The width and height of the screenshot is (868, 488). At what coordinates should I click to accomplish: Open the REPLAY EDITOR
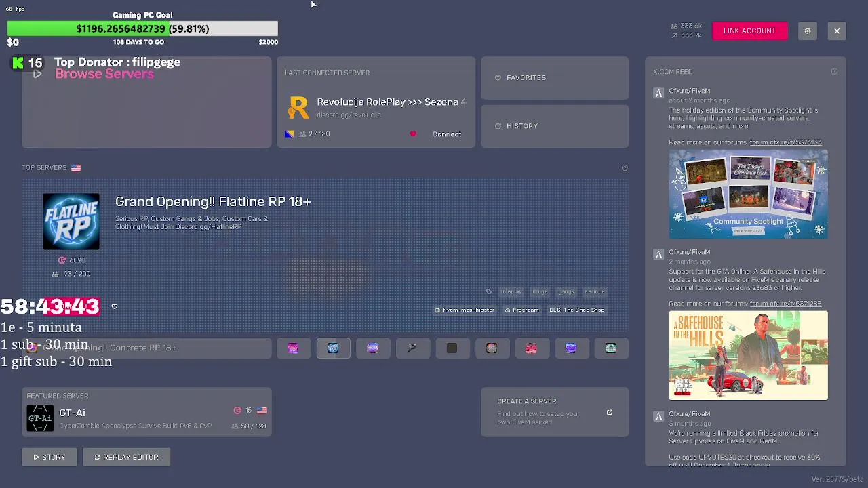(x=126, y=457)
